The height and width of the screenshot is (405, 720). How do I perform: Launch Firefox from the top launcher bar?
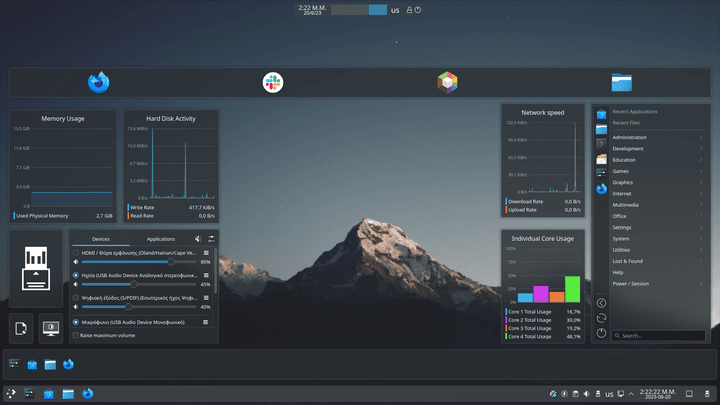click(98, 83)
